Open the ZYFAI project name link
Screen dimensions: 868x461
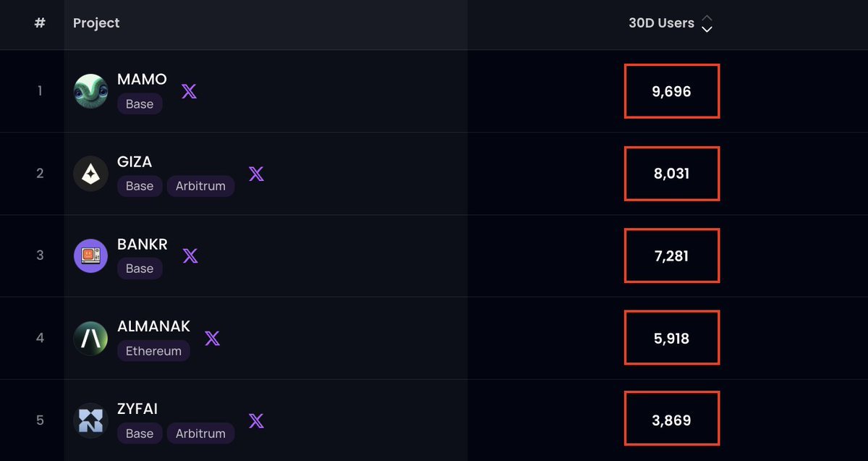(x=137, y=409)
